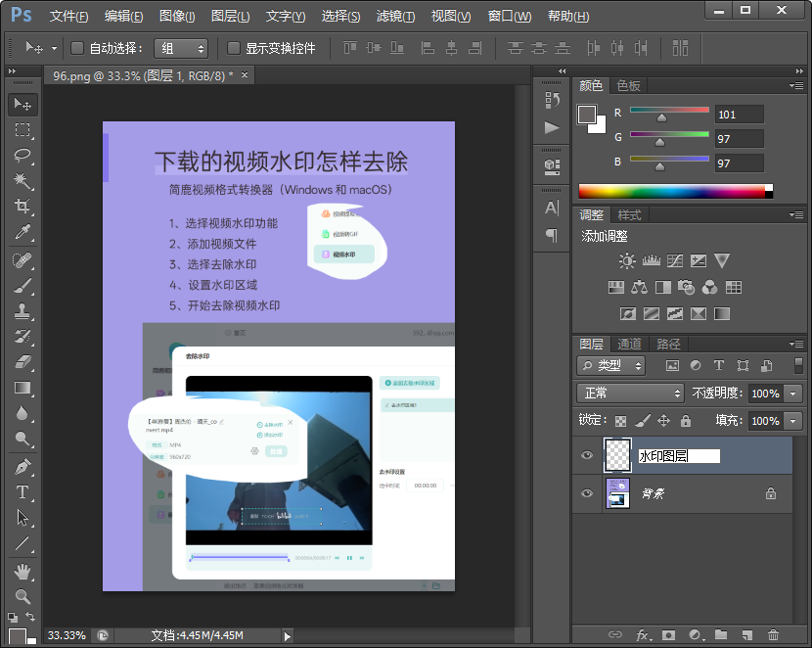Viewport: 812px width, 648px height.
Task: Select the Zoom tool at the toolbar bottom
Action: point(22,594)
